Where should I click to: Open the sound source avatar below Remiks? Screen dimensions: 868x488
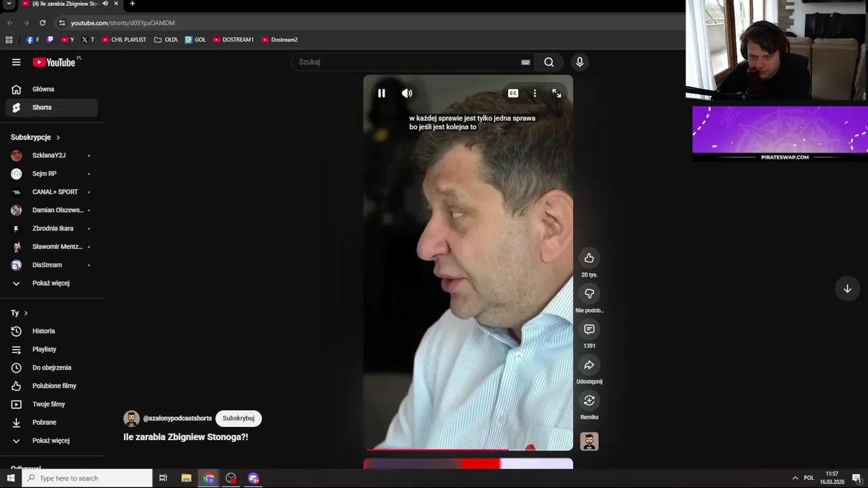click(589, 442)
